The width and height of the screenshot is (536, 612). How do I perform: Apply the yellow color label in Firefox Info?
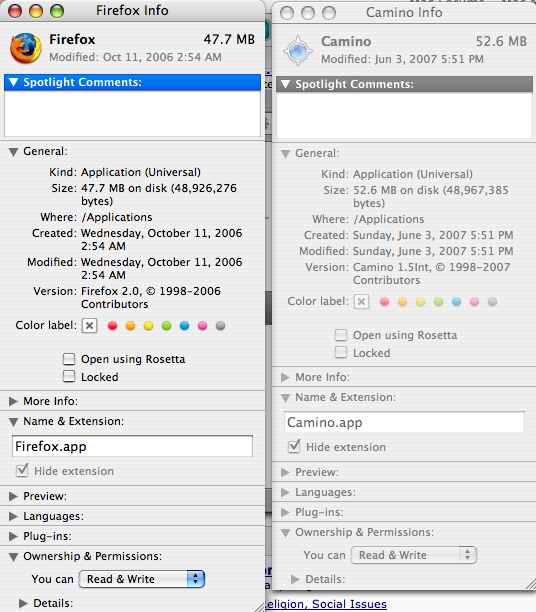coord(148,326)
